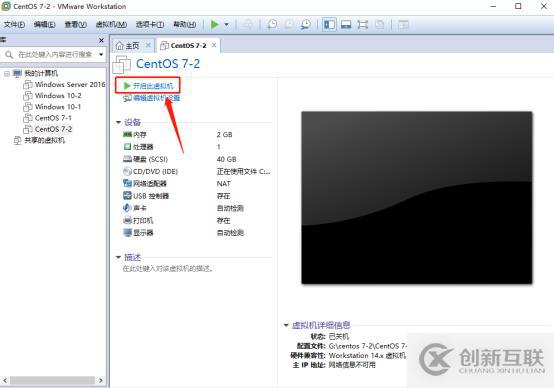Click the library scroll left arrow

5,381
